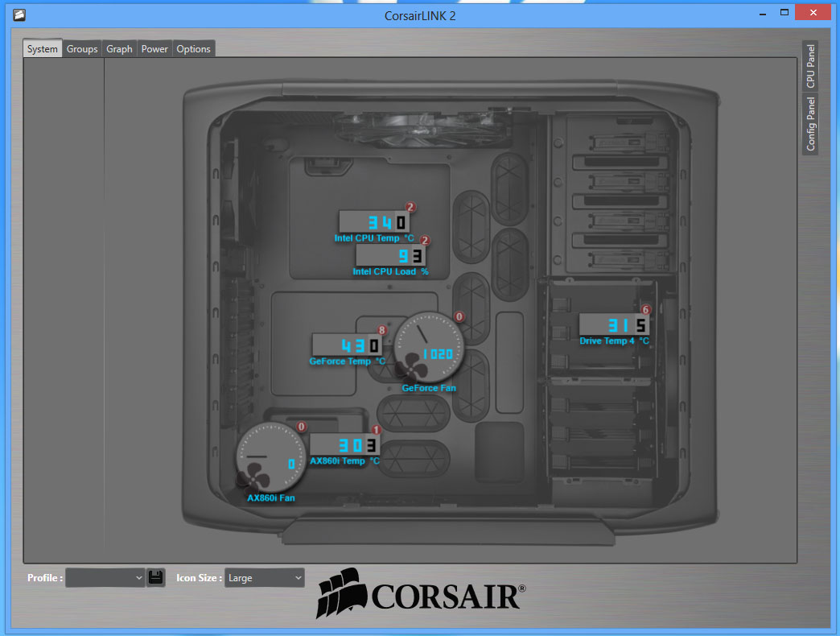Save profile with the floppy disk icon
840x636 pixels.
pyautogui.click(x=156, y=577)
